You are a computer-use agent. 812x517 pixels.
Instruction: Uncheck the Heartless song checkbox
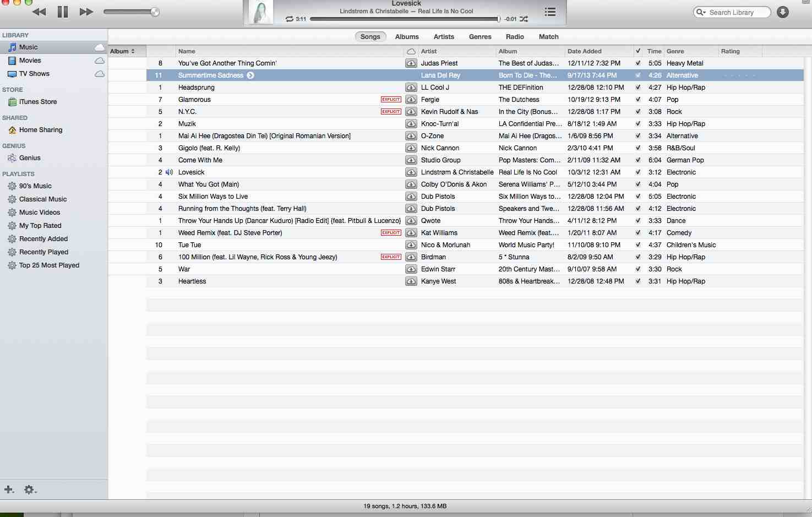click(x=638, y=281)
